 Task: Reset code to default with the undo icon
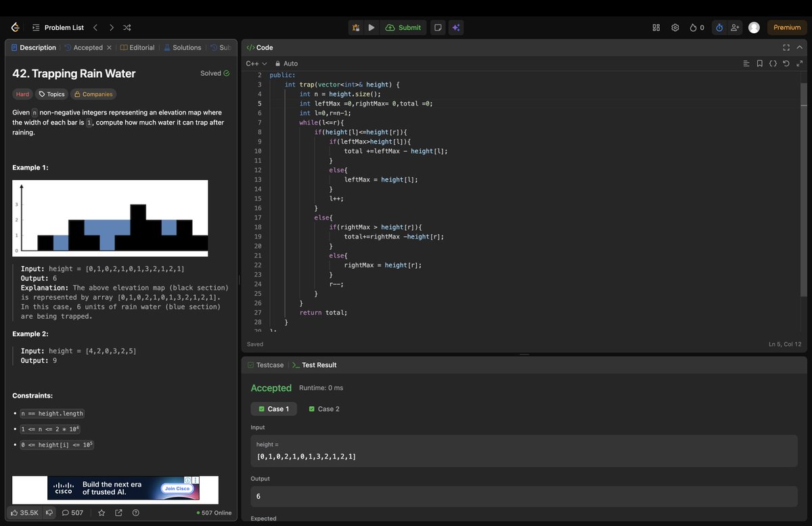[x=786, y=63]
